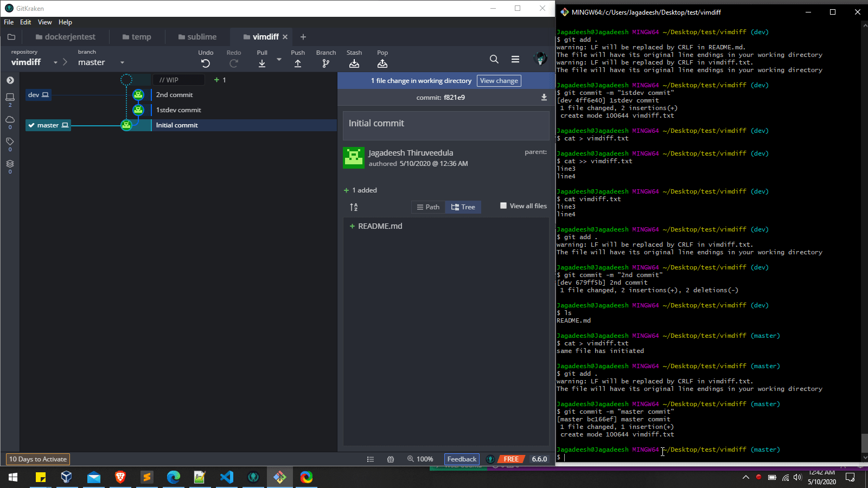Open the search magnifier icon
Image resolution: width=868 pixels, height=488 pixels.
494,59
